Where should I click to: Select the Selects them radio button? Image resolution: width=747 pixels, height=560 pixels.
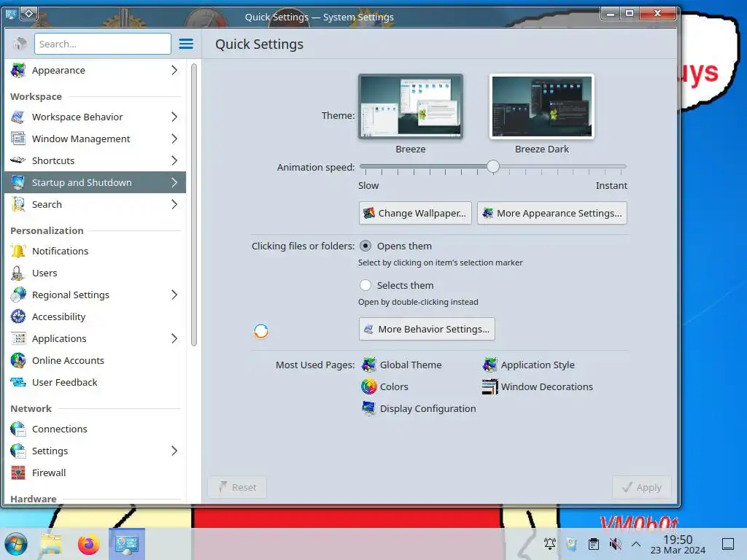(x=365, y=285)
